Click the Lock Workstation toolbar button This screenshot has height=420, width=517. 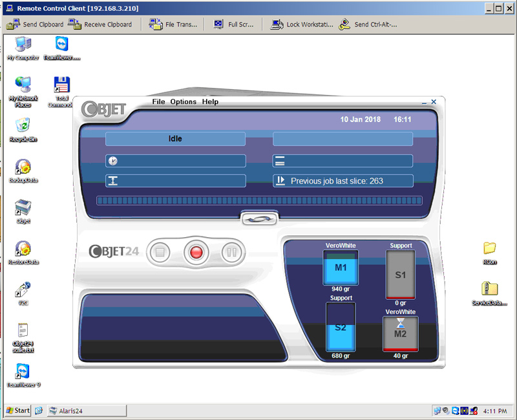point(302,25)
